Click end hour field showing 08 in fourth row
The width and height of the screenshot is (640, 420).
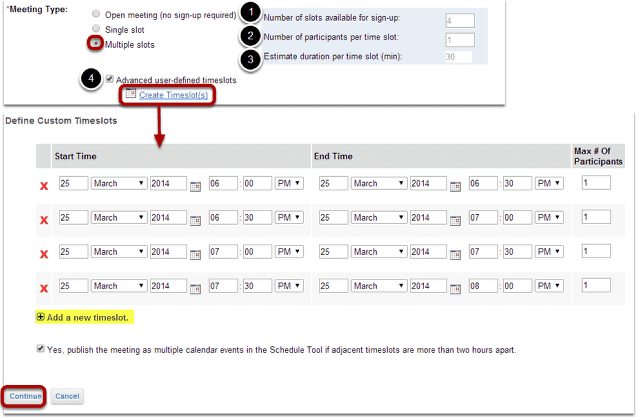483,286
